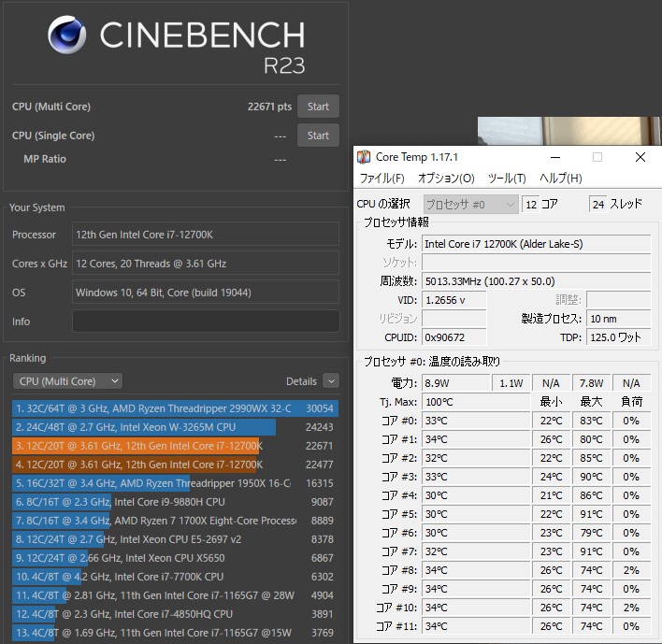
Task: Click the OS field showing Windows 10
Action: point(206,292)
